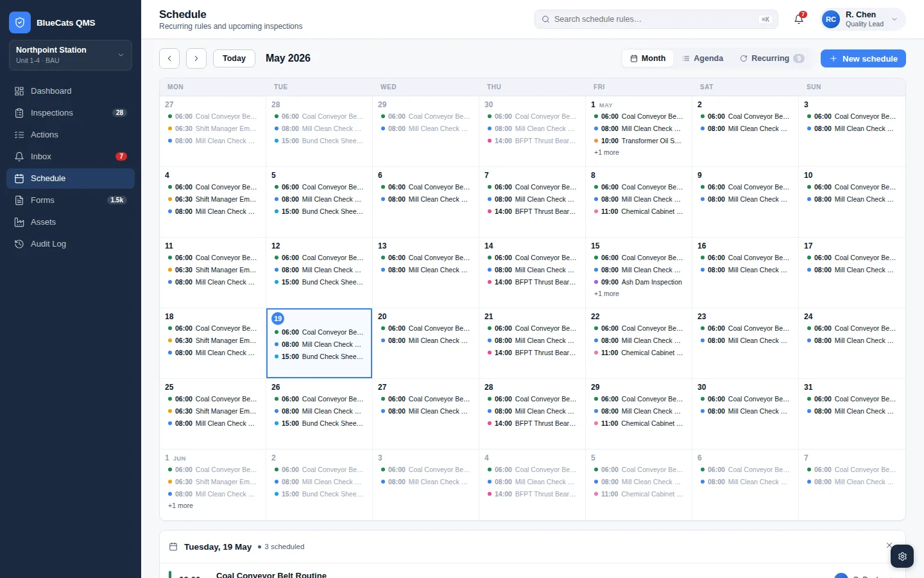Open 11:00 Chemical Cabinet event on 29 May

coord(638,423)
